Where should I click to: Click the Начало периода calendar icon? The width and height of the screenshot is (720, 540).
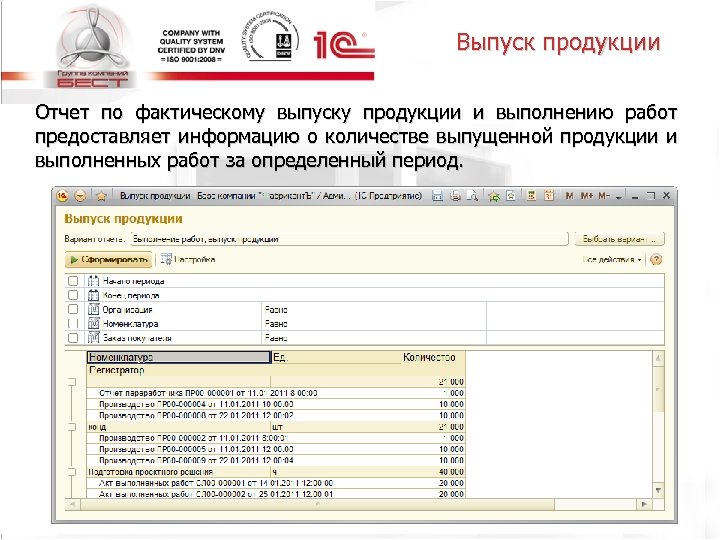pos(93,281)
